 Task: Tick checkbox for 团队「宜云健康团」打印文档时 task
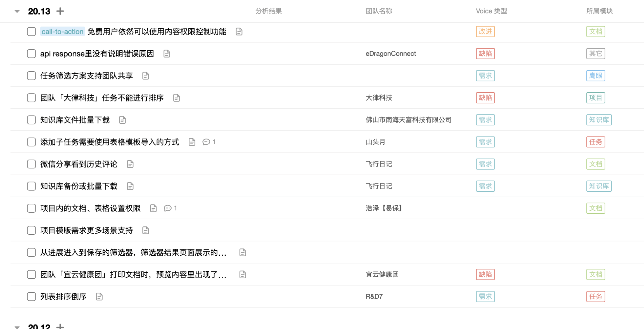coord(32,275)
